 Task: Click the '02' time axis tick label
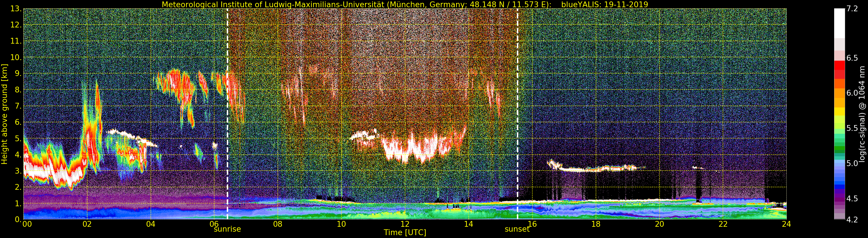[x=87, y=224]
